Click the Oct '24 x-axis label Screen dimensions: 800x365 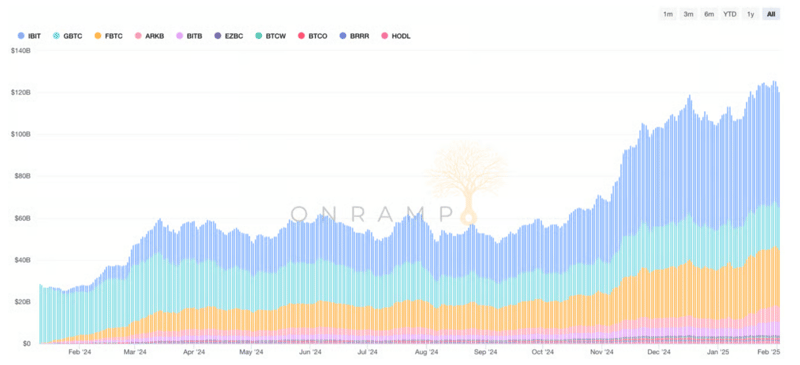(x=542, y=352)
